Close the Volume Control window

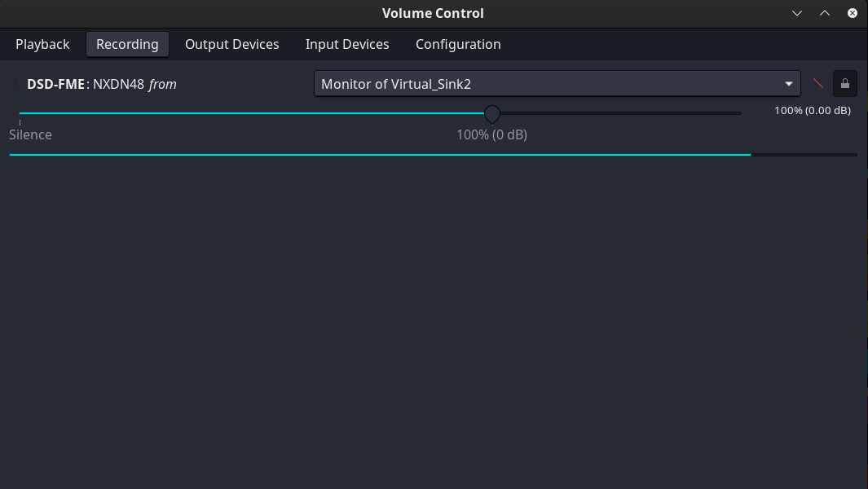click(x=853, y=13)
